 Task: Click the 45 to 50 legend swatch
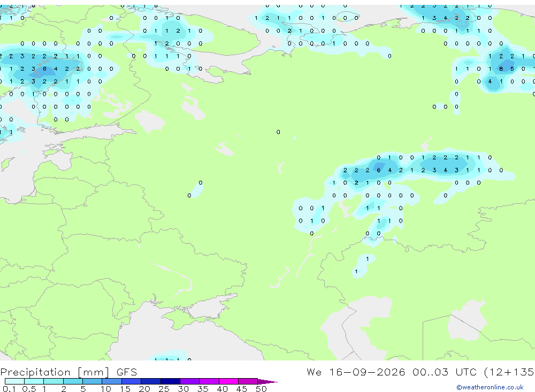coord(248,381)
